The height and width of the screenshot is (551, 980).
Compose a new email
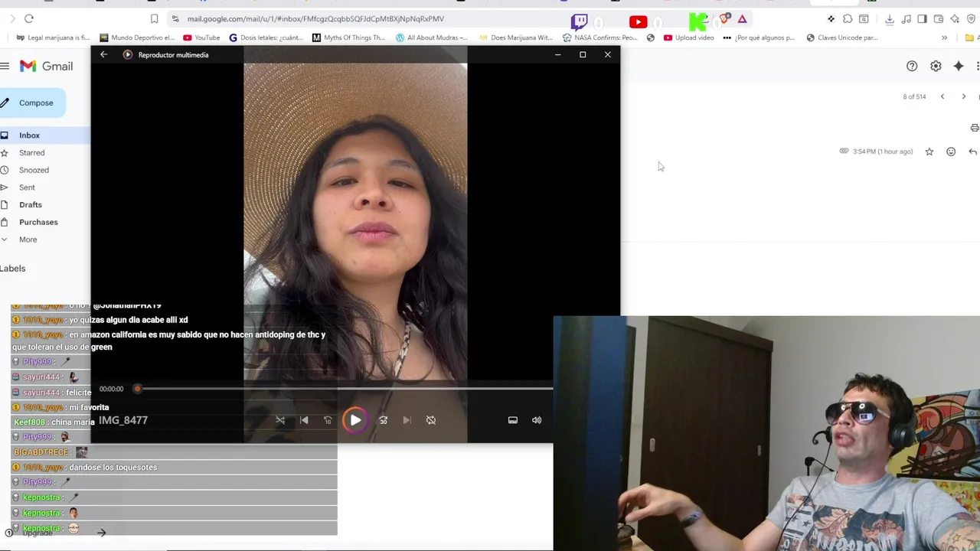32,103
